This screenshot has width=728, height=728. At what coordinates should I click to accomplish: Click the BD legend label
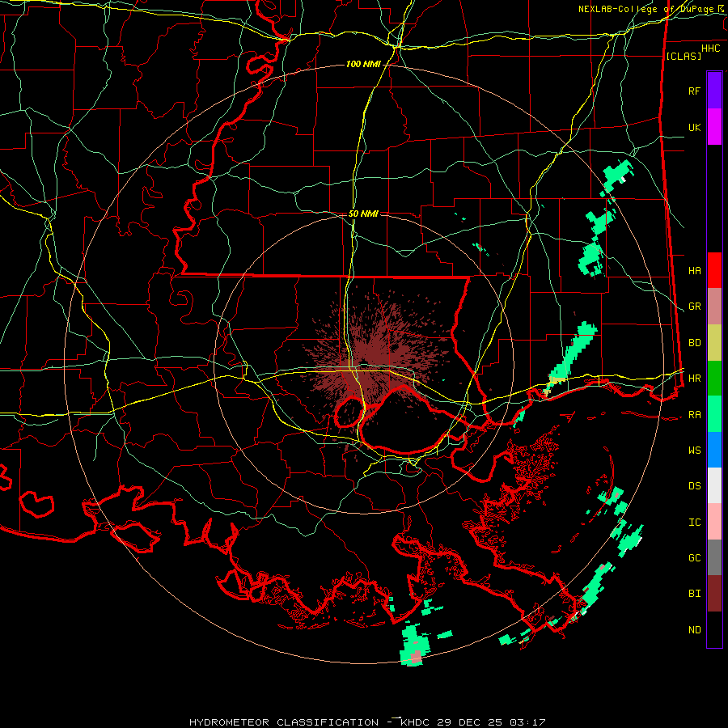pyautogui.click(x=694, y=343)
